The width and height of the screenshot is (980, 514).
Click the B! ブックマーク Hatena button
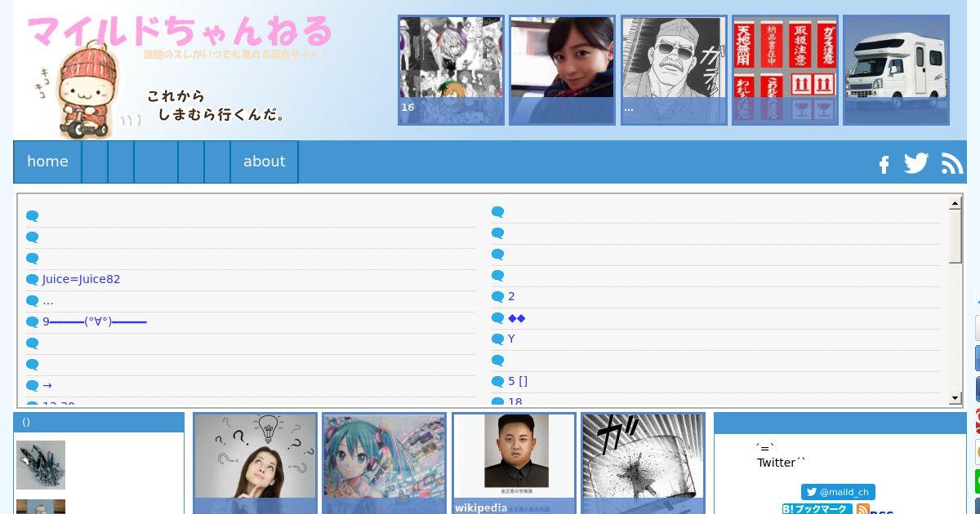[817, 508]
